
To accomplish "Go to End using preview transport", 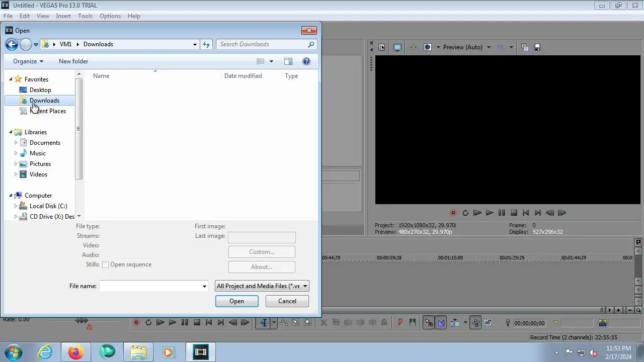I will [538, 213].
